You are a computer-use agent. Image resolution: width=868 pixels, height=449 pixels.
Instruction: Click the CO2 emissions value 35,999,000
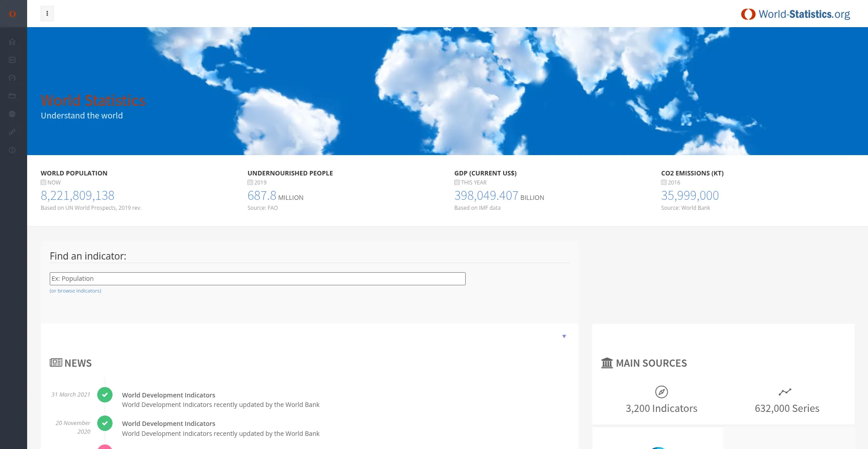coord(690,195)
